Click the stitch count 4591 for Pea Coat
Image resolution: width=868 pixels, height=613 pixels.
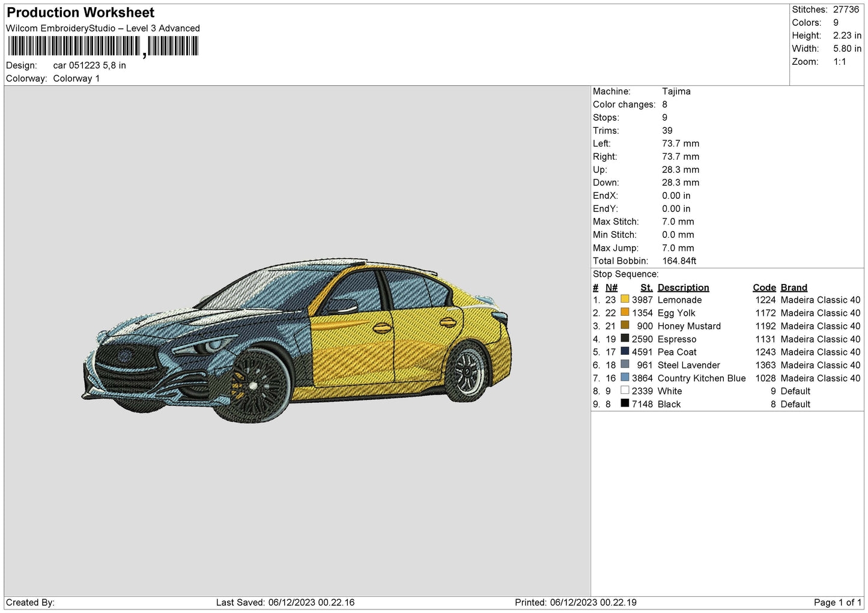click(x=642, y=352)
